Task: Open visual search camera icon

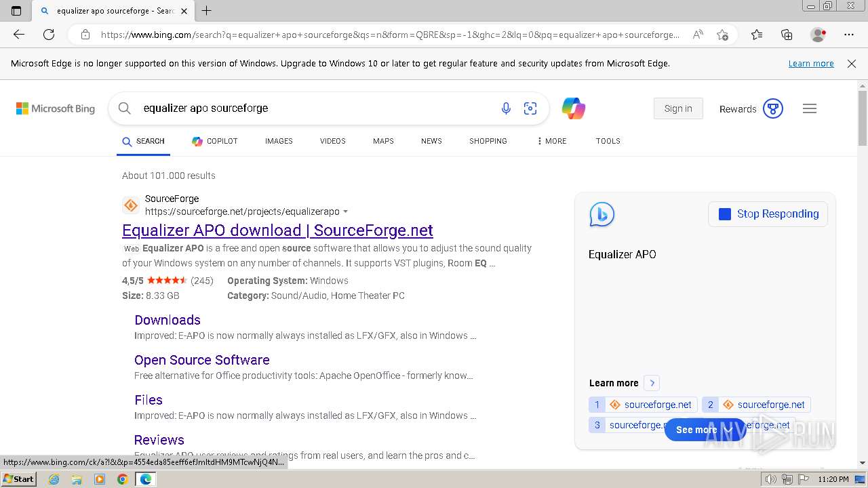Action: click(530, 108)
